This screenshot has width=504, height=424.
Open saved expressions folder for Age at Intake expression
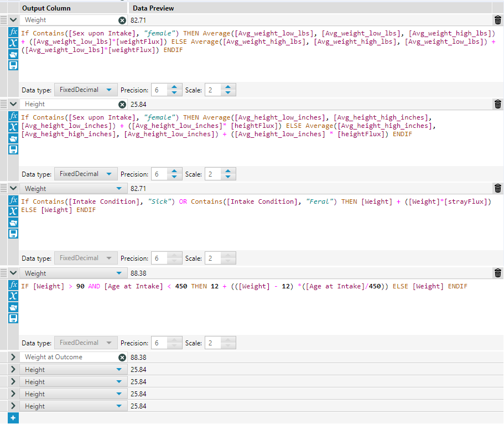tap(13, 307)
